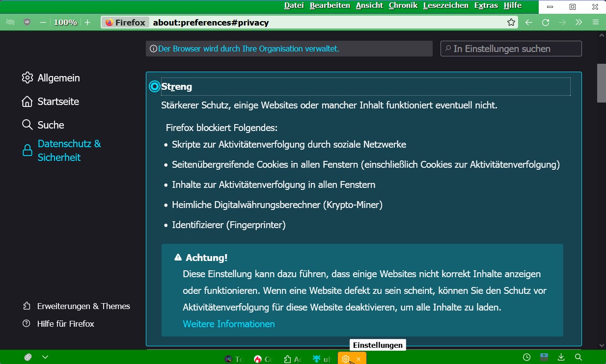606x364 pixels.
Task: Click text 'Identifizierer (Fingerprinter)'
Action: (229, 225)
